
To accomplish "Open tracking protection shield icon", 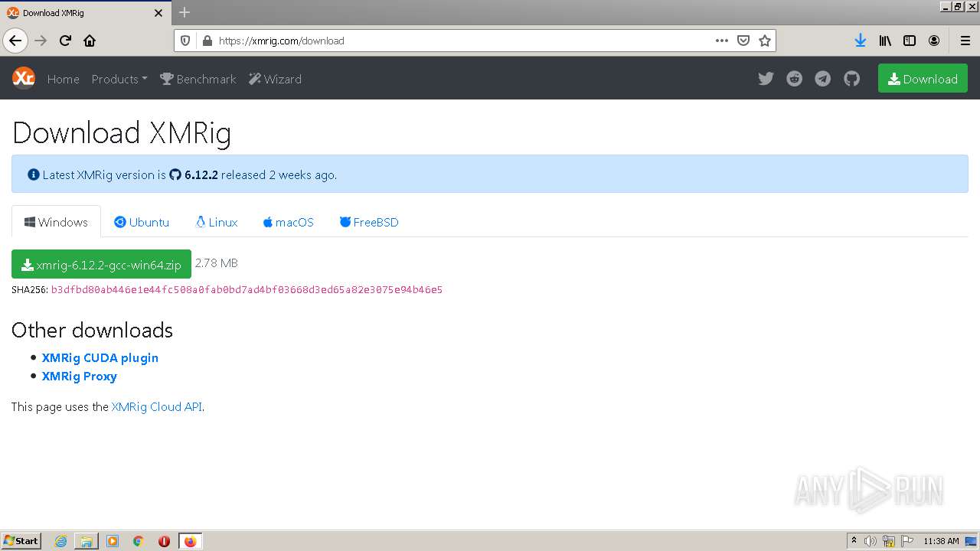I will [185, 41].
